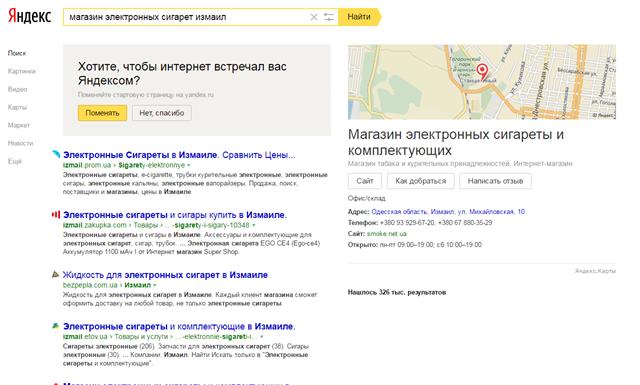Open the Картинки section
This screenshot has width=640, height=385.
pos(22,71)
